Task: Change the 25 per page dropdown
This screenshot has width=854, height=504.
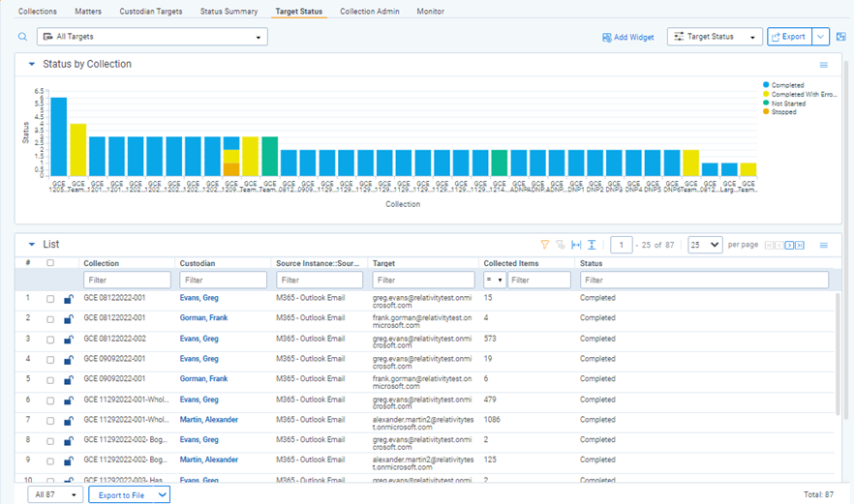Action: tap(705, 245)
